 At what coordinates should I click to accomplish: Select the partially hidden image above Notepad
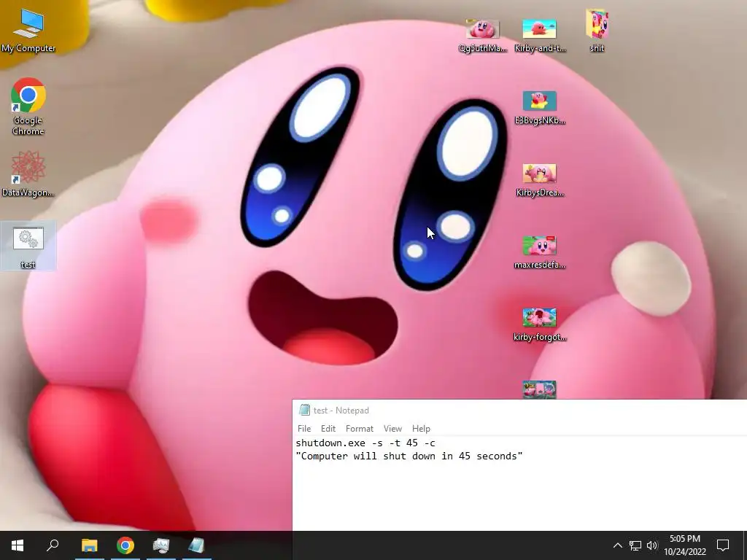point(539,389)
